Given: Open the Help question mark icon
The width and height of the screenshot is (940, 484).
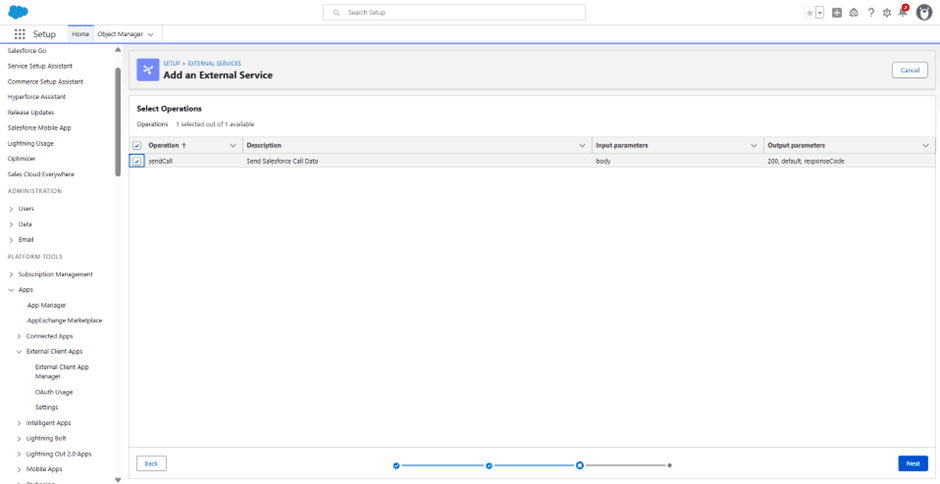Looking at the screenshot, I should pyautogui.click(x=871, y=13).
